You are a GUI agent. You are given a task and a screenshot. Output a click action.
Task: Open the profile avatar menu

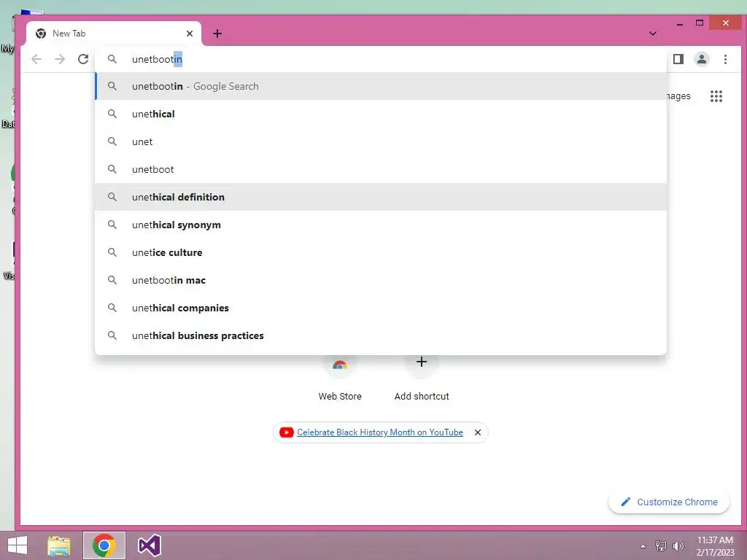[x=702, y=59]
